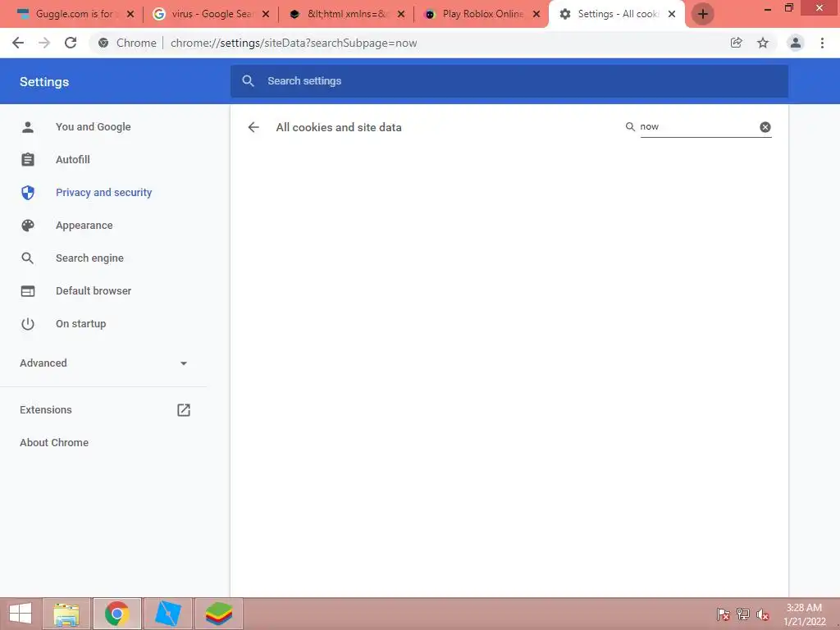Share this page icon in address bar

(736, 43)
